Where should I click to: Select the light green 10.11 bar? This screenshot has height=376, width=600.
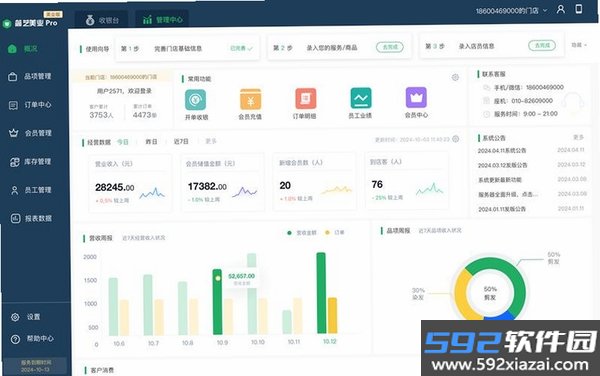(287, 322)
